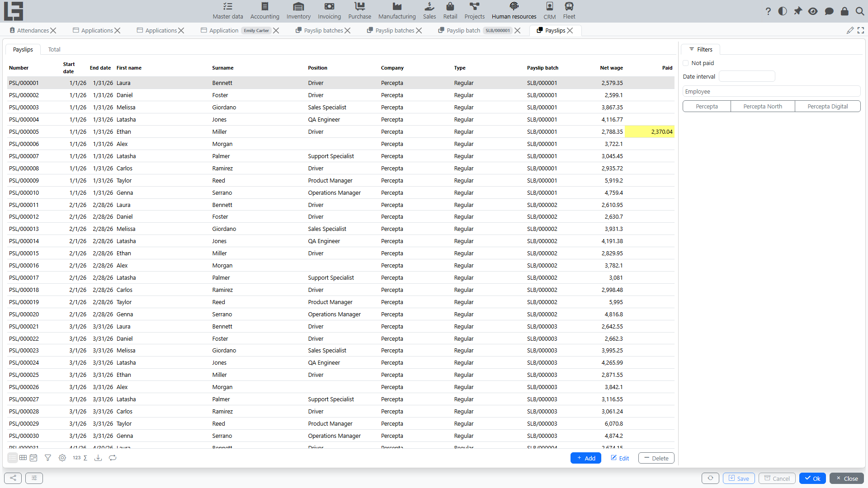The image size is (868, 488).
Task: Open the CRM module
Action: tap(549, 11)
